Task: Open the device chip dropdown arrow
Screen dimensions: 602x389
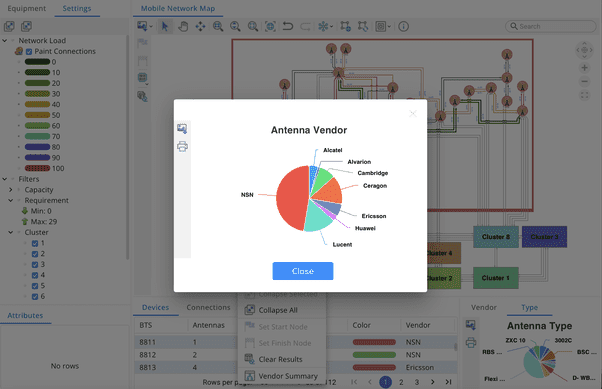Action: coord(147,84)
